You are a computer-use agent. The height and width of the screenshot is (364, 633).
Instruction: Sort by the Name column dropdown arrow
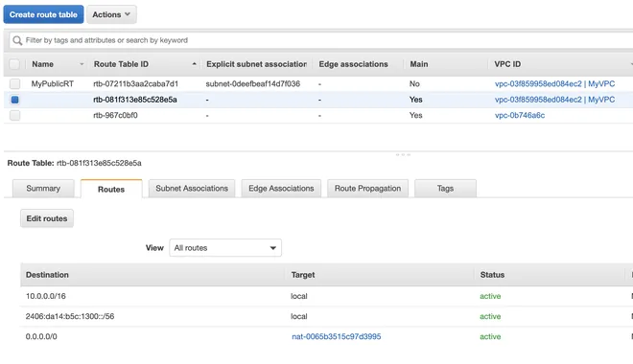(82, 64)
